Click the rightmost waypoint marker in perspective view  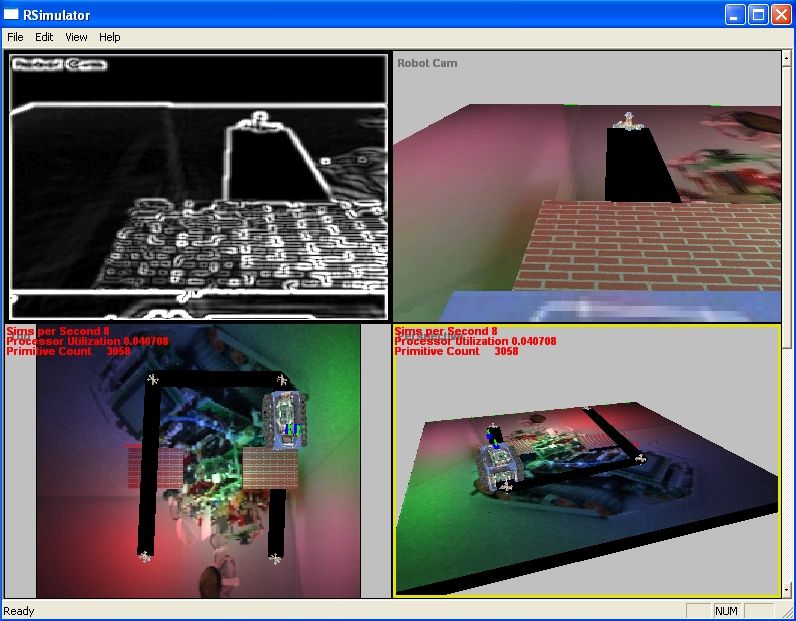640,458
